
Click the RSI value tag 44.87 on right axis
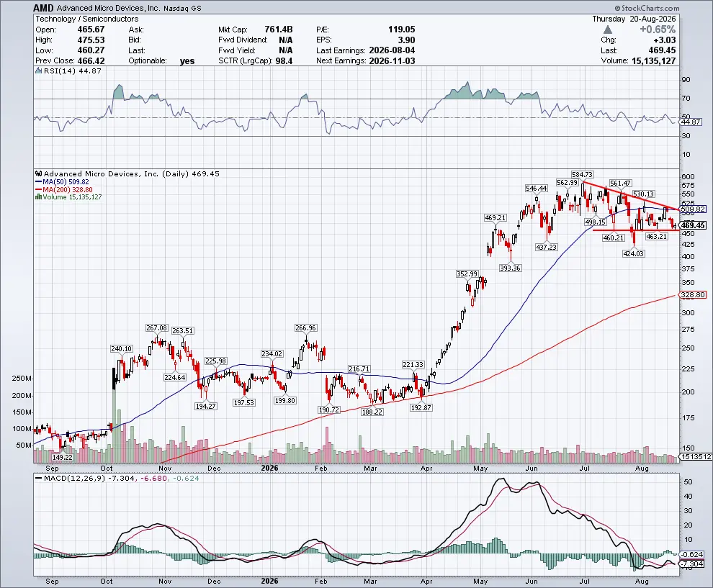pos(691,122)
